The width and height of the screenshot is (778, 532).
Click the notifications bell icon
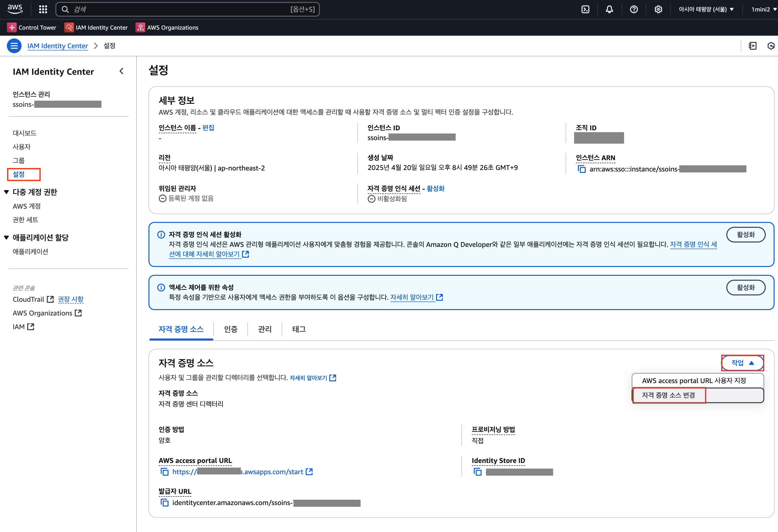coord(609,9)
